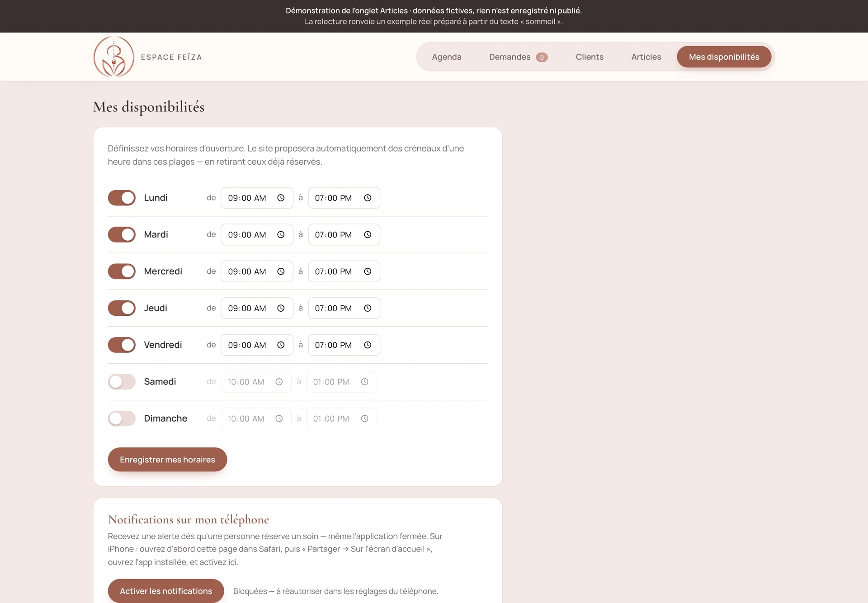Click the 'Mes disponibilités' page heading
The image size is (868, 603).
coord(149,107)
